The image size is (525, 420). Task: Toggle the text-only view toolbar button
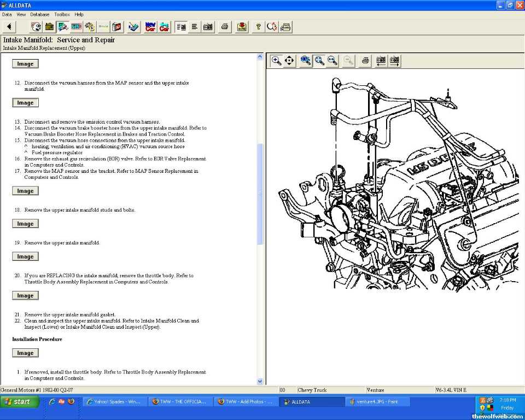point(195,27)
